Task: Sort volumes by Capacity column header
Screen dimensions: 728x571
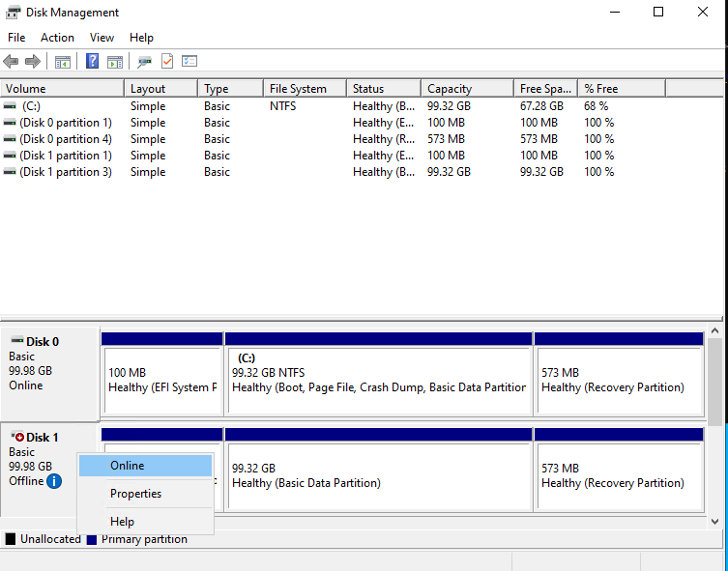Action: point(450,89)
